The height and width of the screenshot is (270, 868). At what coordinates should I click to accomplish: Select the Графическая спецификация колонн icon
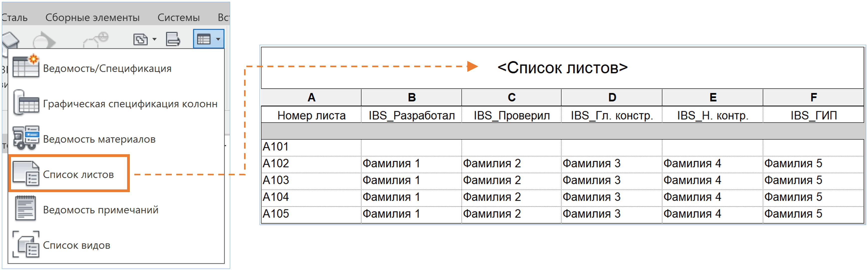click(x=26, y=103)
